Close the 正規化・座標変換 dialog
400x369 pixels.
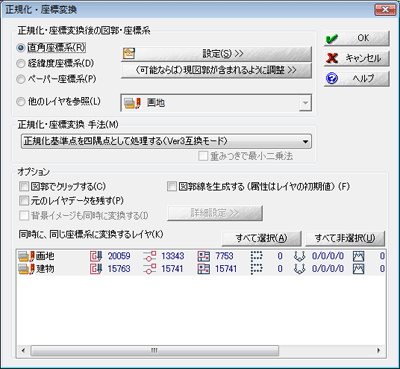pyautogui.click(x=385, y=10)
